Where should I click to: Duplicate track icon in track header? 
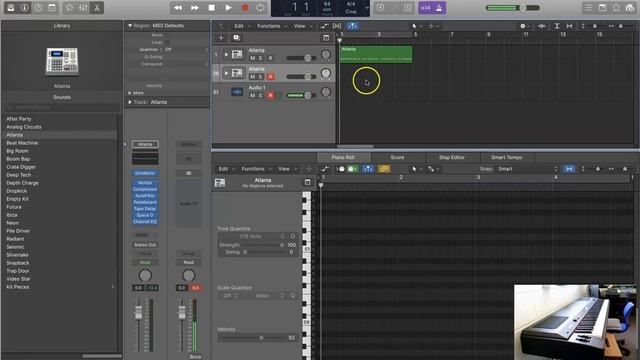236,38
